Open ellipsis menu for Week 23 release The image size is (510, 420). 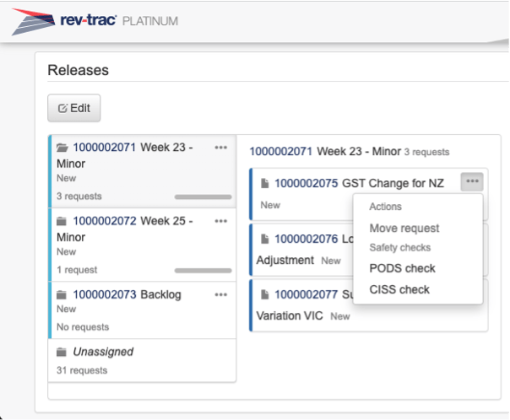tap(221, 148)
